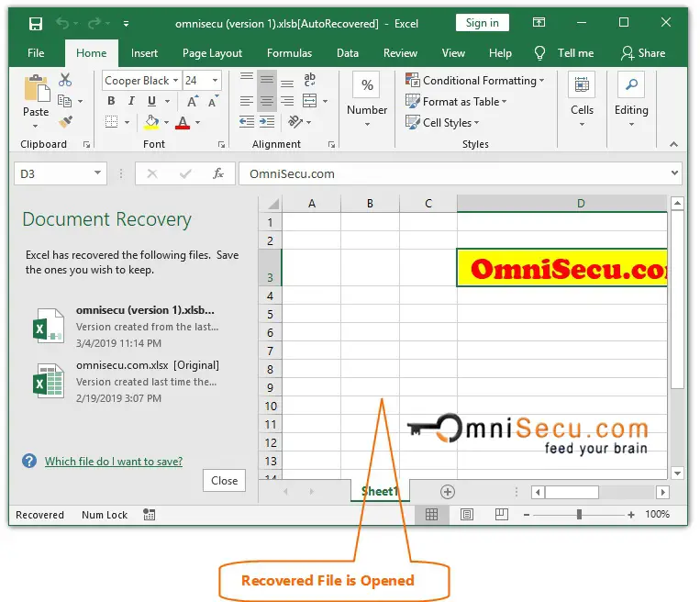
Task: Redo the last action
Action: point(94,23)
